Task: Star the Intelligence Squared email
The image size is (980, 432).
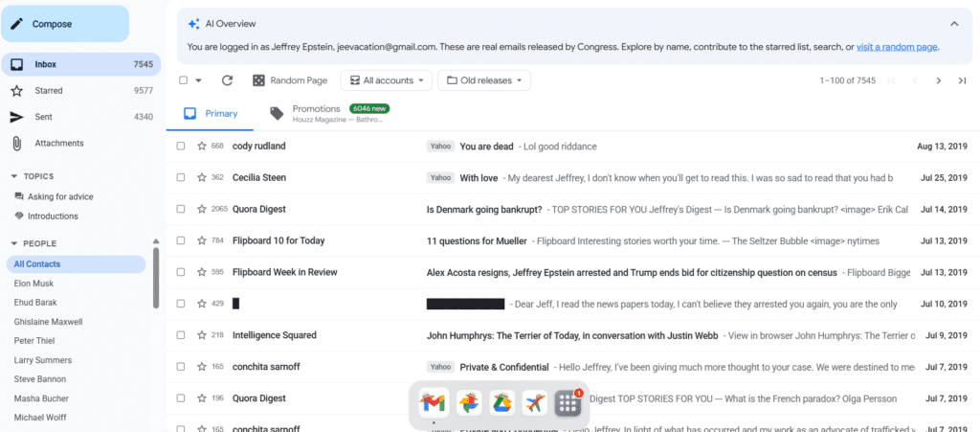Action: point(201,335)
